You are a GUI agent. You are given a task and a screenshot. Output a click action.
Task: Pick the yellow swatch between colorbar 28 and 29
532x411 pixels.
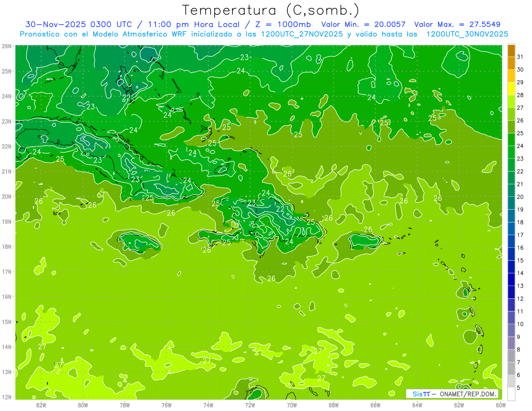click(x=511, y=88)
